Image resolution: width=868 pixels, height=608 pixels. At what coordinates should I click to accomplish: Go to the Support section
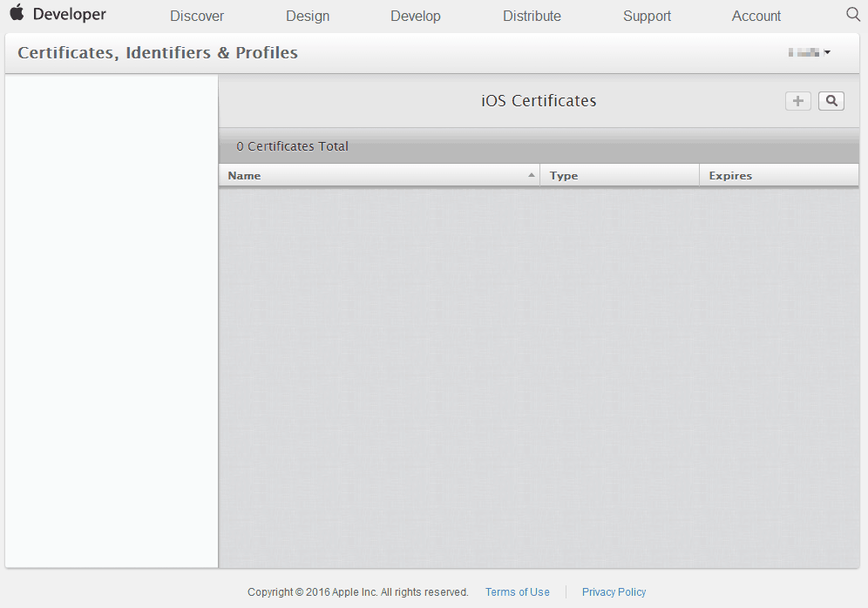pos(647,16)
